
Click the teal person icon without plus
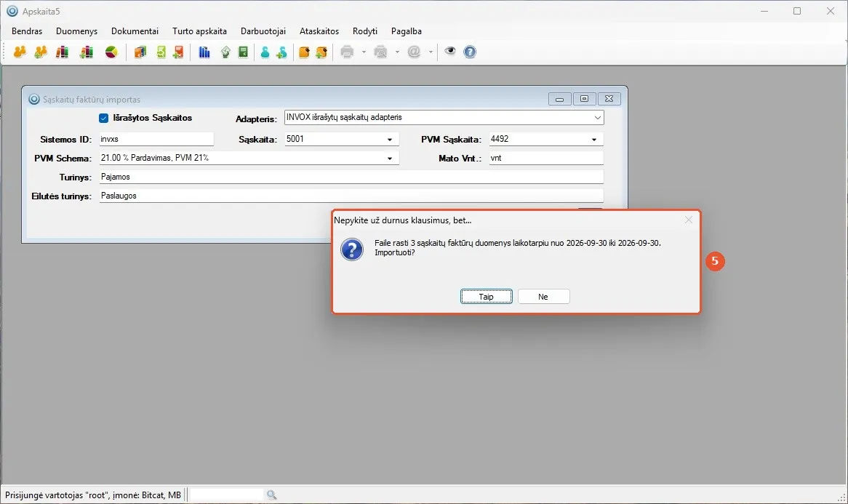pyautogui.click(x=265, y=52)
